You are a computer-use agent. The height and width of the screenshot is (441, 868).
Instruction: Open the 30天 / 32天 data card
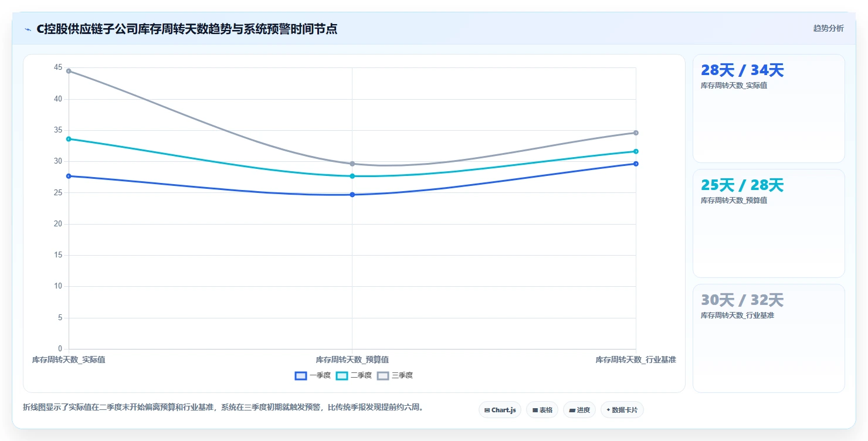(x=768, y=338)
